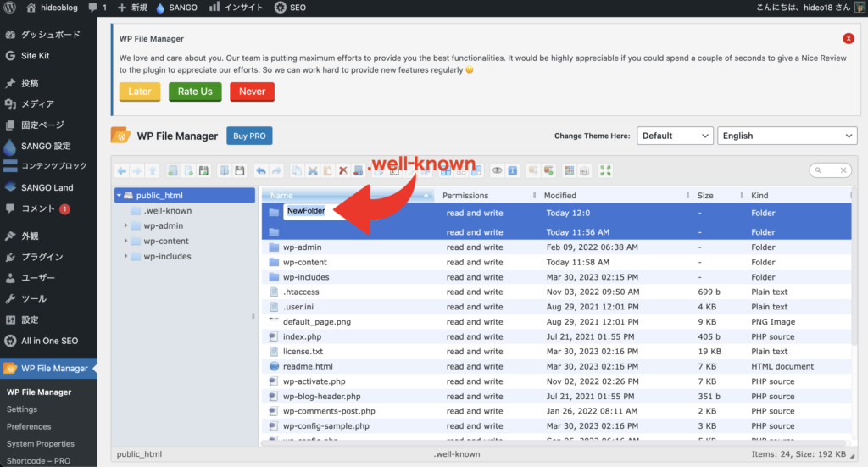Click the Preview eye icon
The height and width of the screenshot is (467, 868).
(x=497, y=170)
